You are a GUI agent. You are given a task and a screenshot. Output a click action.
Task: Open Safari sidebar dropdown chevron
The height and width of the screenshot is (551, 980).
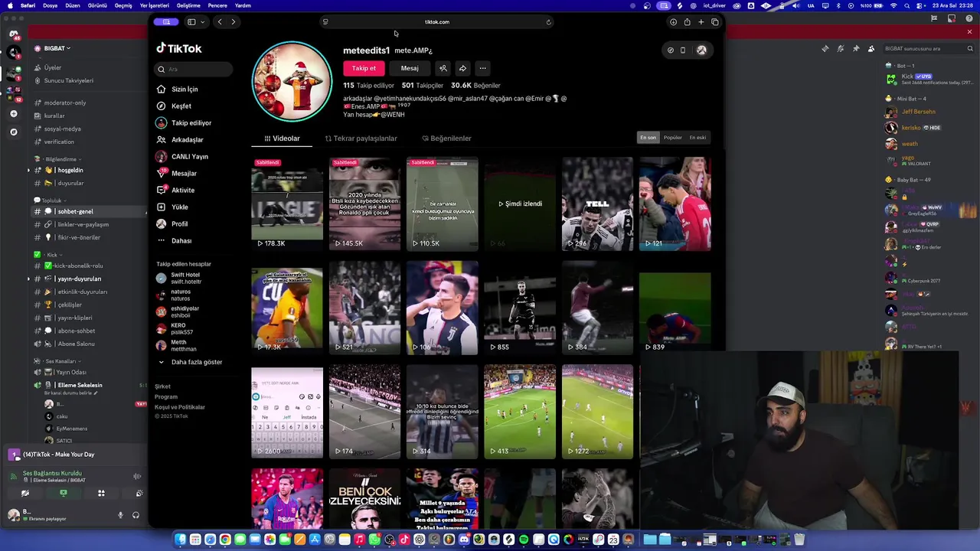(x=202, y=22)
